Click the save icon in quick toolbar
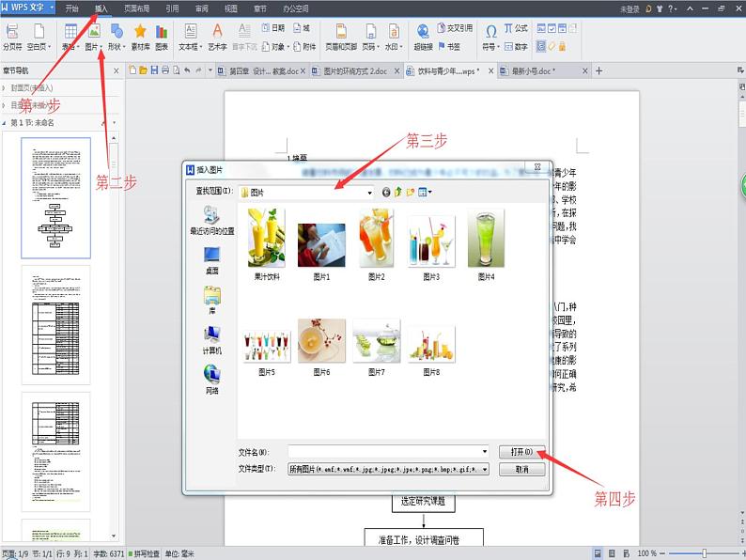This screenshot has width=746, height=560. (154, 70)
